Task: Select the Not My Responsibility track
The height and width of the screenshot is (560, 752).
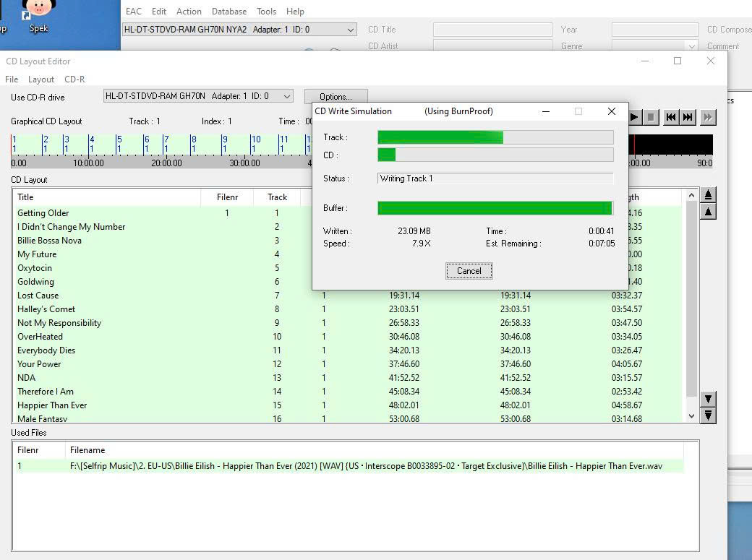Action: [349, 323]
